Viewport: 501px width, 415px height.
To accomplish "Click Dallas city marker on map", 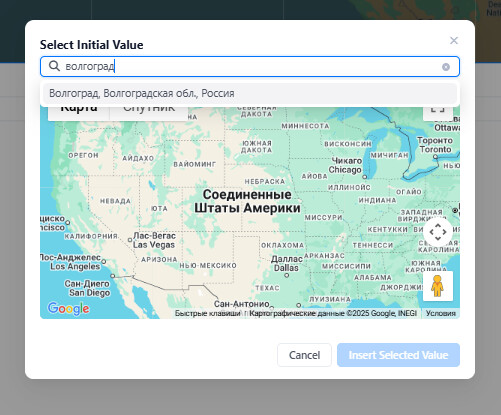I will 286,275.
